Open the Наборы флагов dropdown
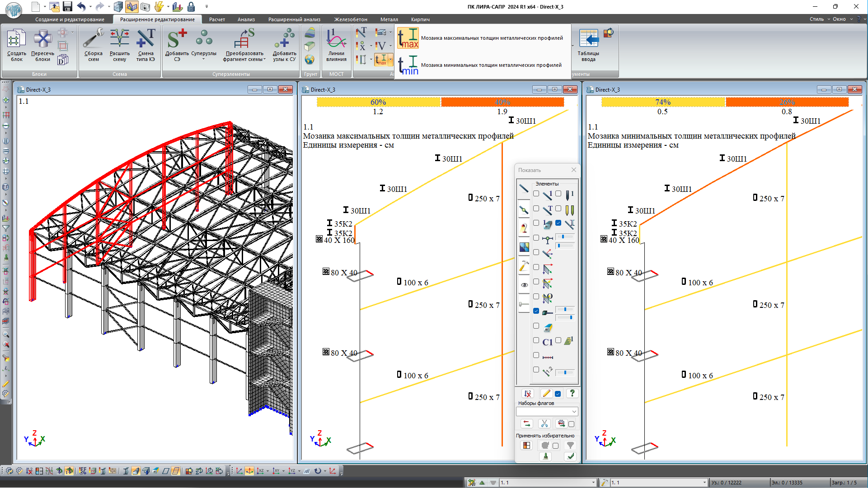This screenshot has height=488, width=868. point(574,411)
